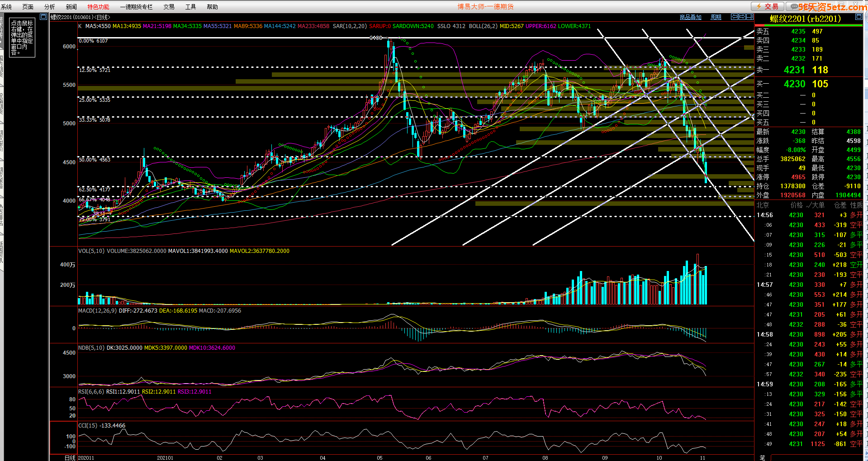Click the left arrow navigation icon
868x461 pixels.
click(x=735, y=17)
